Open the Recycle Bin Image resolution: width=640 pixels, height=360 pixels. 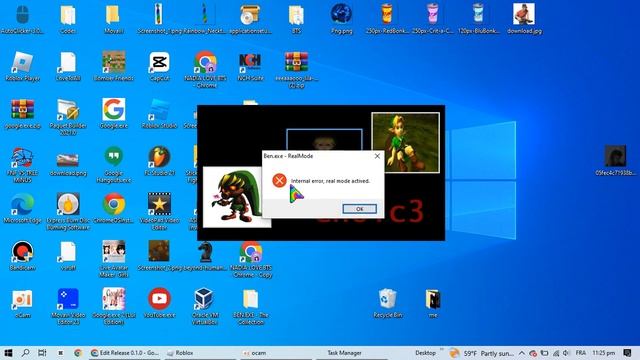pos(387,304)
